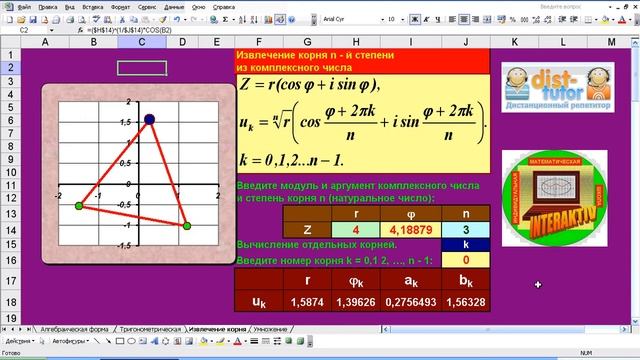
Task: Toggle Italic formatting button
Action: pyautogui.click(x=426, y=19)
